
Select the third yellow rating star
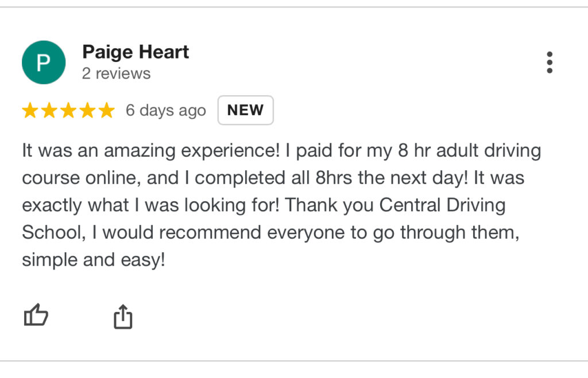pyautogui.click(x=68, y=110)
